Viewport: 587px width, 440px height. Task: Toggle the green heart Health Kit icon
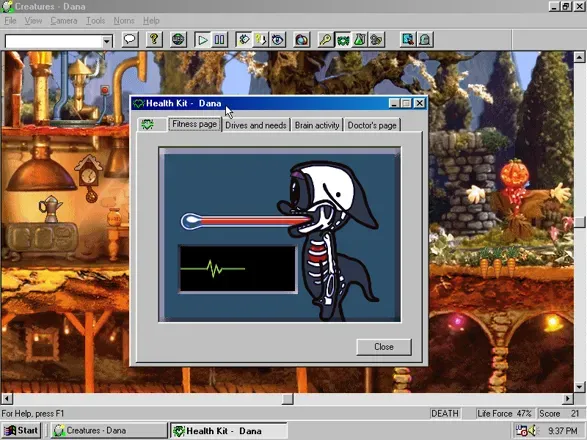click(343, 39)
